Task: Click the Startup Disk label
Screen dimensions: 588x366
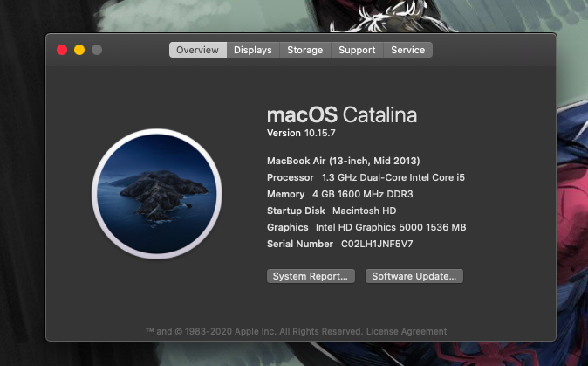Action: tap(296, 211)
